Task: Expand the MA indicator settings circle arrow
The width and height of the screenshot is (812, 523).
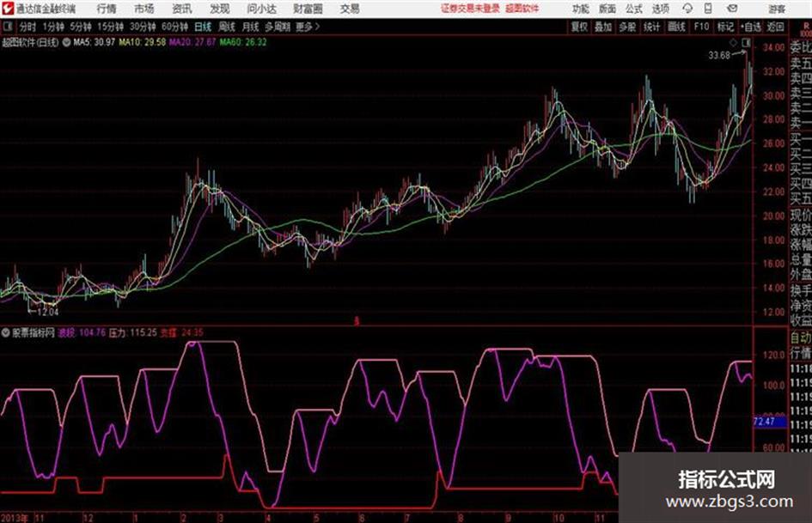Action: [x=66, y=42]
